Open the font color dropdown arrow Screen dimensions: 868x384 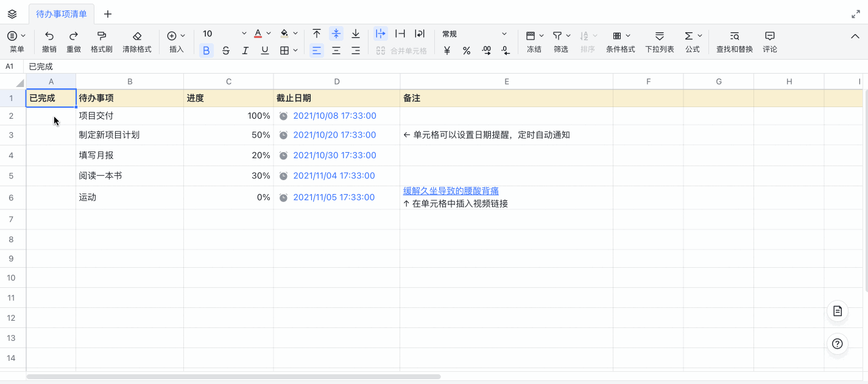(269, 33)
